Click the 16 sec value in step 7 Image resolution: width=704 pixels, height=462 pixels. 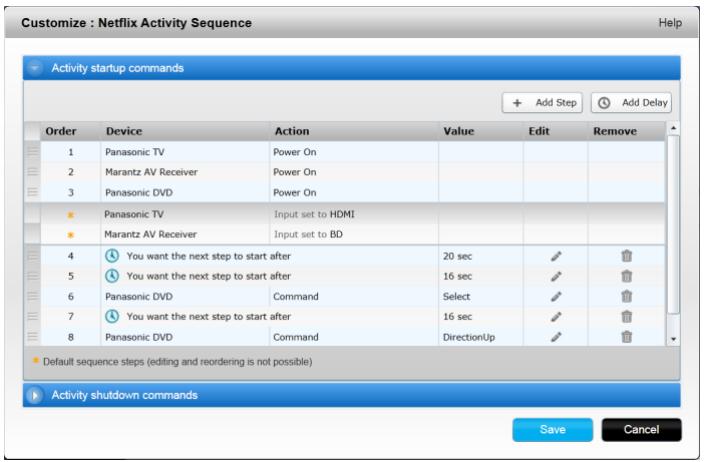tap(458, 317)
